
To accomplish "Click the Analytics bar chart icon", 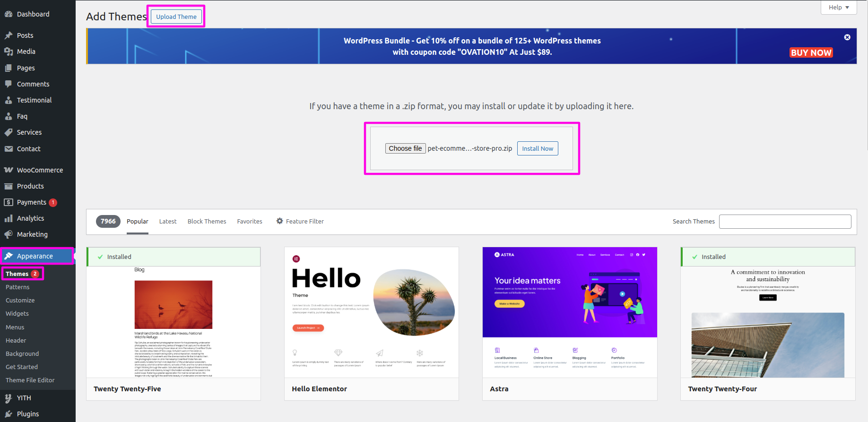I will (x=9, y=218).
